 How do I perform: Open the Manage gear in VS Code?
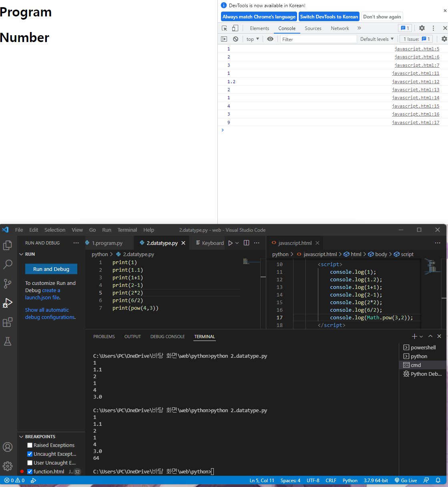pos(8,466)
